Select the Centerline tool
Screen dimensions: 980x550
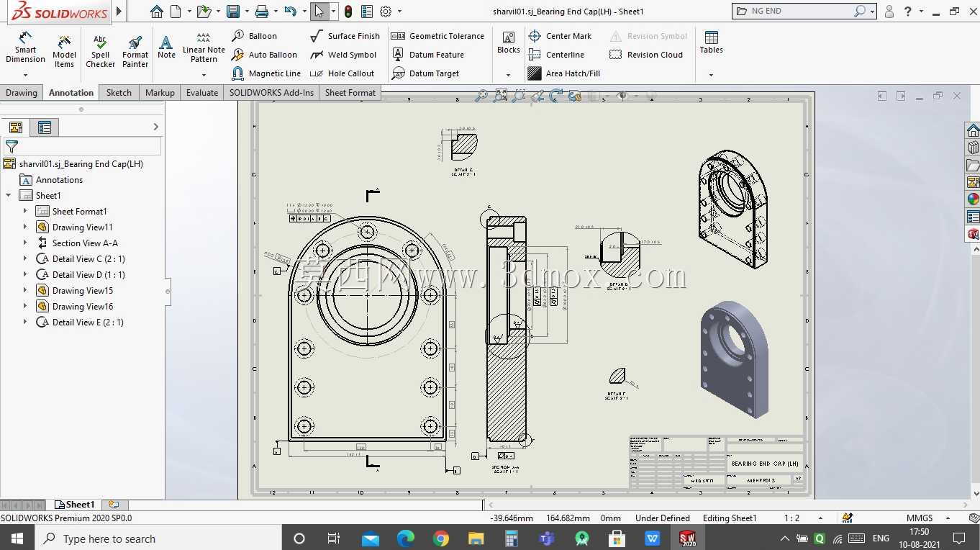tap(556, 55)
